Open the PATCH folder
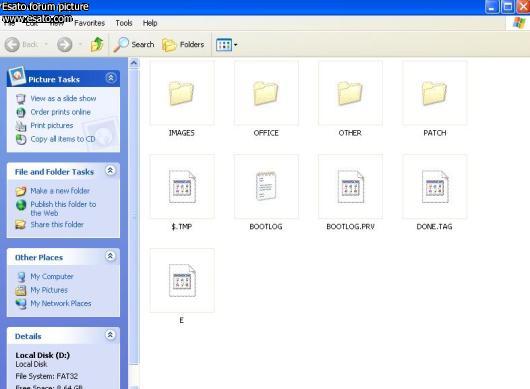Viewport: 530px width, 389px height. click(435, 93)
